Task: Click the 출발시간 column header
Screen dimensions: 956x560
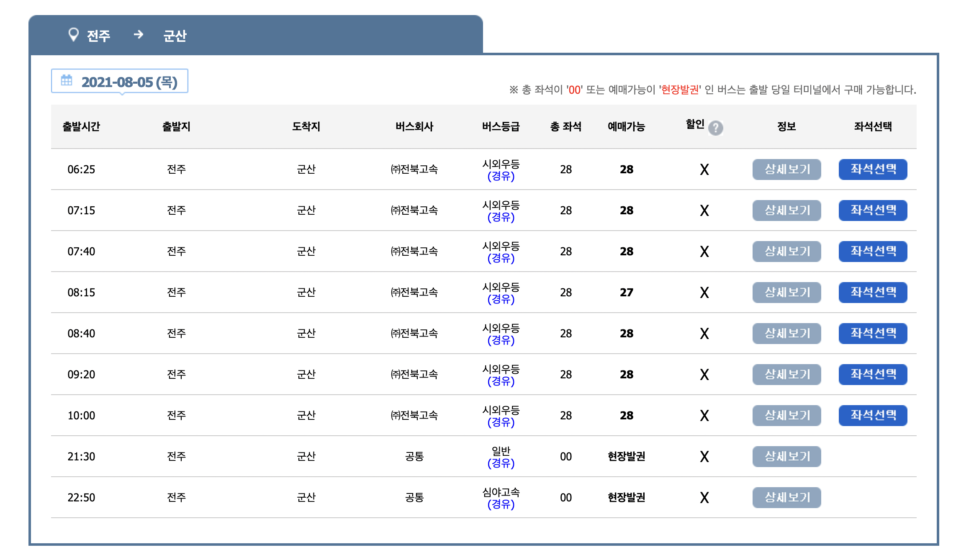Action: 81,126
